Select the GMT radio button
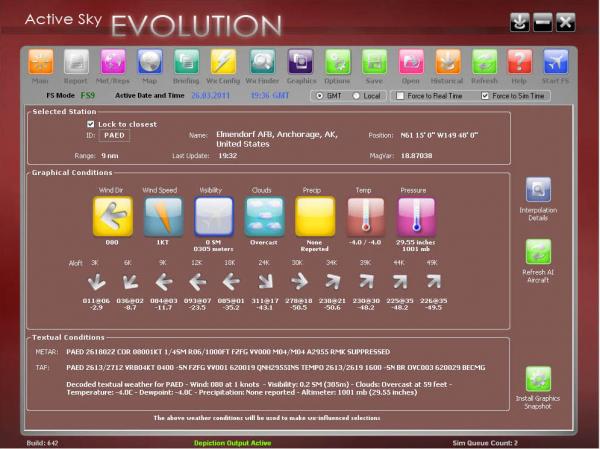 pyautogui.click(x=320, y=96)
